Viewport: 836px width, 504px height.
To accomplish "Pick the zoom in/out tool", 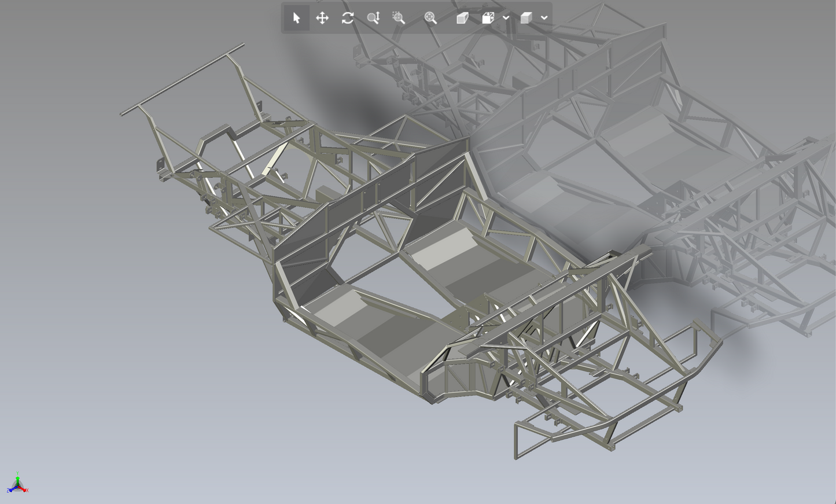I will click(x=373, y=18).
